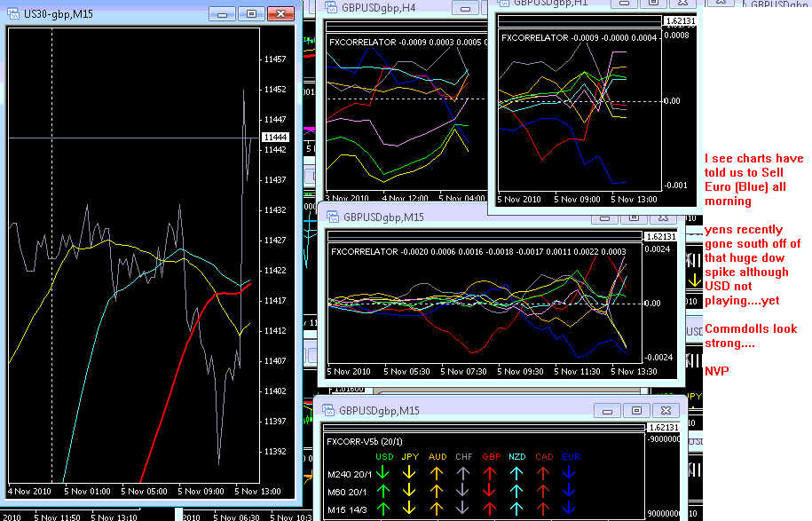Close the FXCORRELATOR GBPUSDgbp,M15 window
The image size is (812, 521).
pos(664,218)
